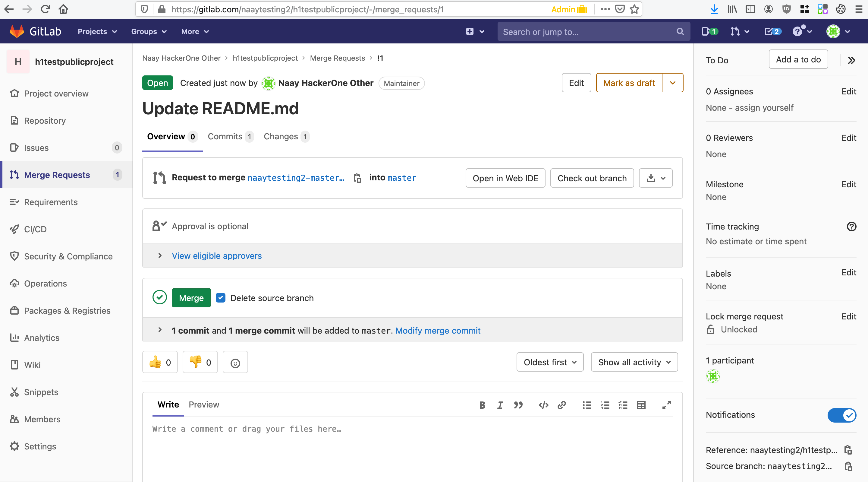868x482 pixels.
Task: Click the Modify merge commit link
Action: point(437,331)
